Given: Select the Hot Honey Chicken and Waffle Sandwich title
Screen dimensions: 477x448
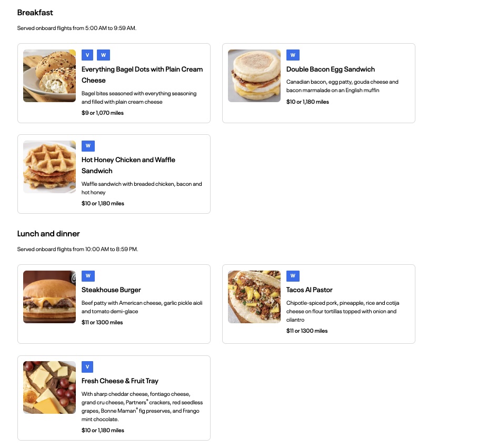Looking at the screenshot, I should (x=128, y=165).
